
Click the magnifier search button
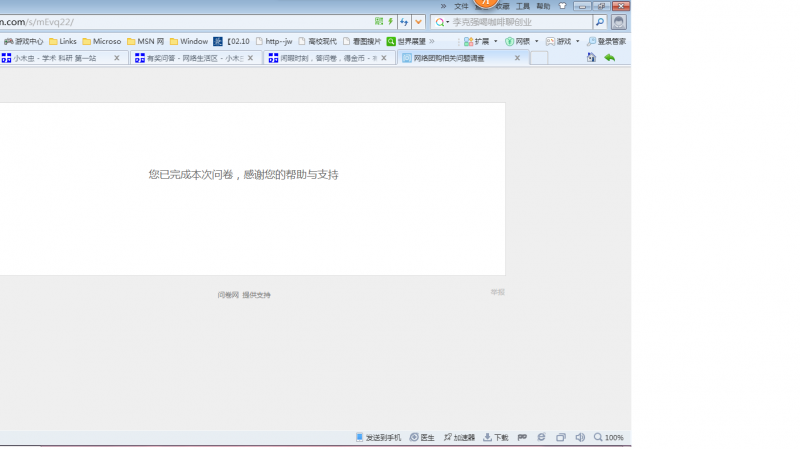pyautogui.click(x=600, y=22)
